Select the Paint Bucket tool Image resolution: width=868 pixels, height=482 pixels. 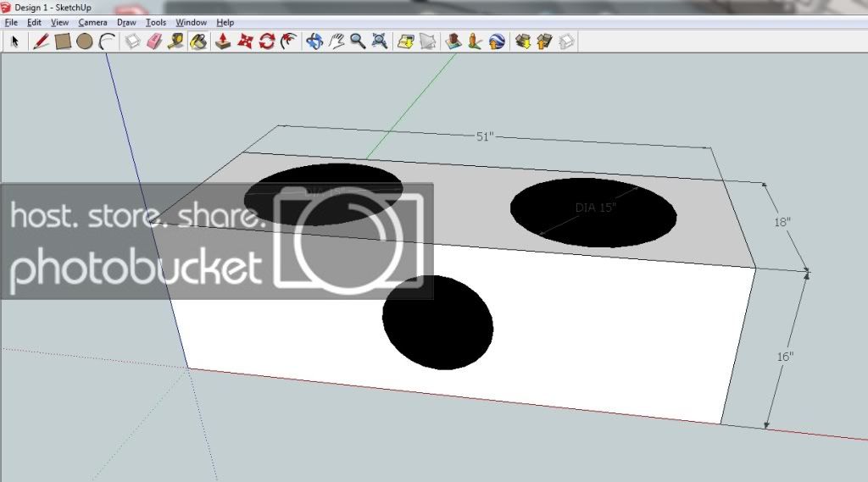point(198,42)
